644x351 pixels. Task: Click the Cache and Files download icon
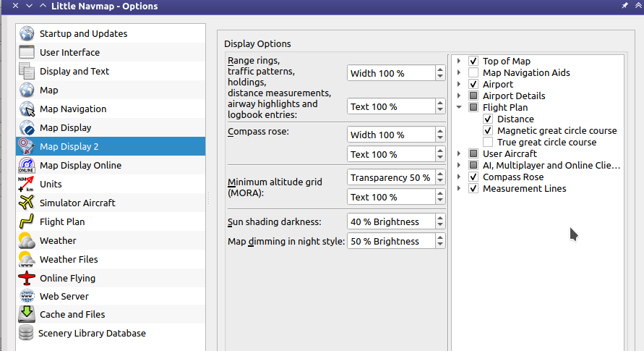[x=27, y=314]
